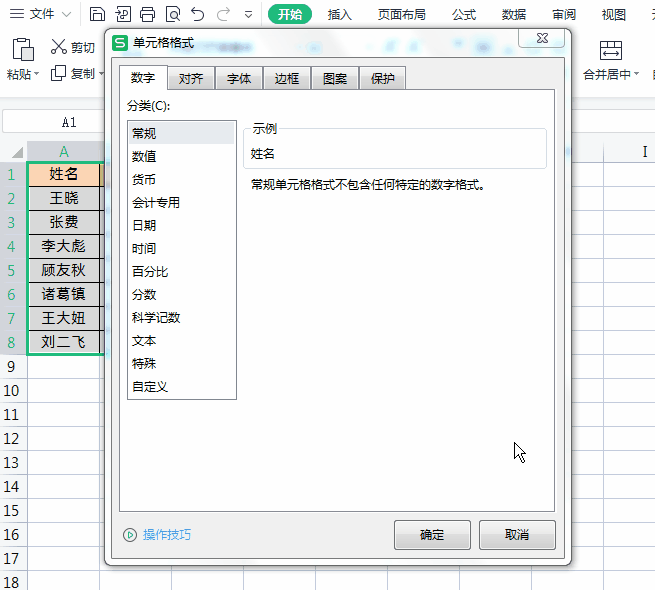Screen dimensions: 655x590
Task: Choose 百分比 in the category list
Action: tap(181, 272)
